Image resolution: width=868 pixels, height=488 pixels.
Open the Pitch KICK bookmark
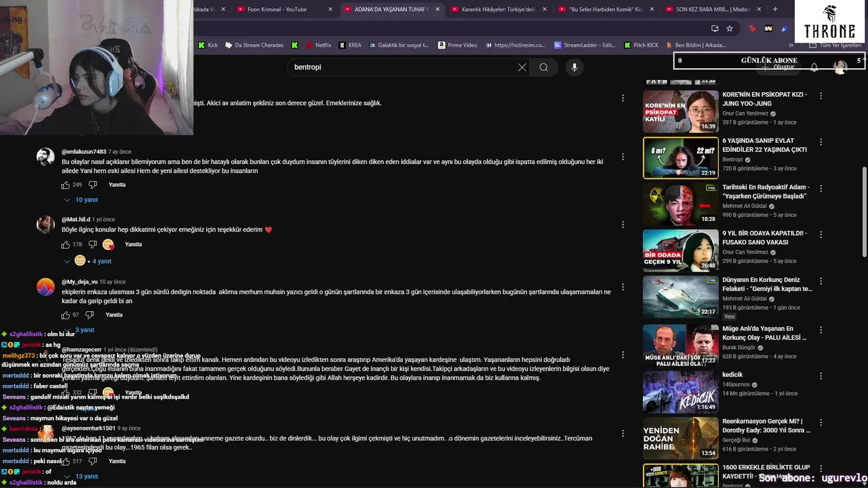(x=641, y=45)
